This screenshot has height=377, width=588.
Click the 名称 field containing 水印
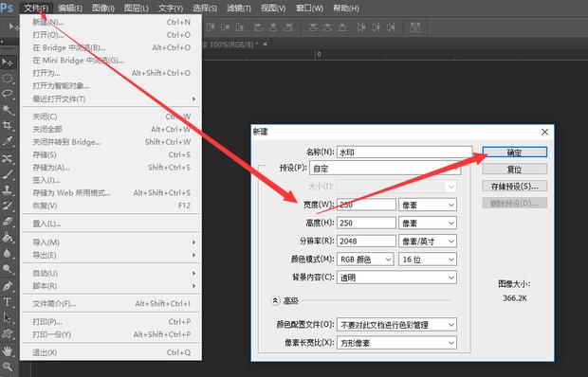pos(404,152)
